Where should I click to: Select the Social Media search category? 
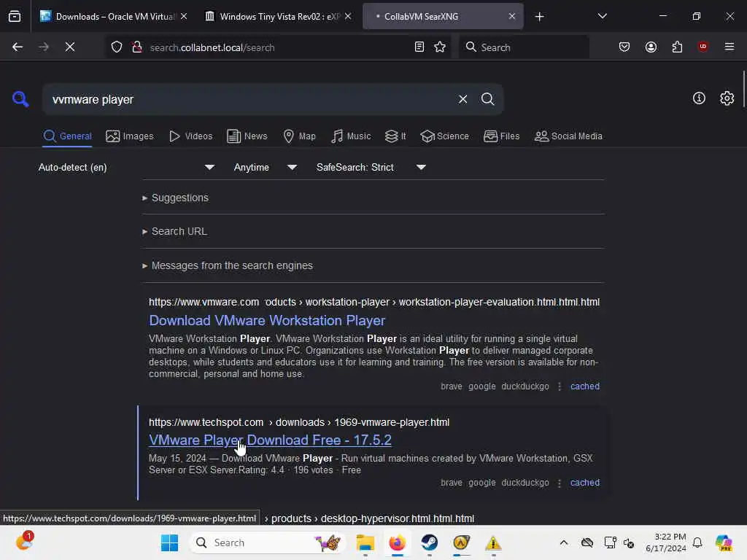click(x=568, y=136)
